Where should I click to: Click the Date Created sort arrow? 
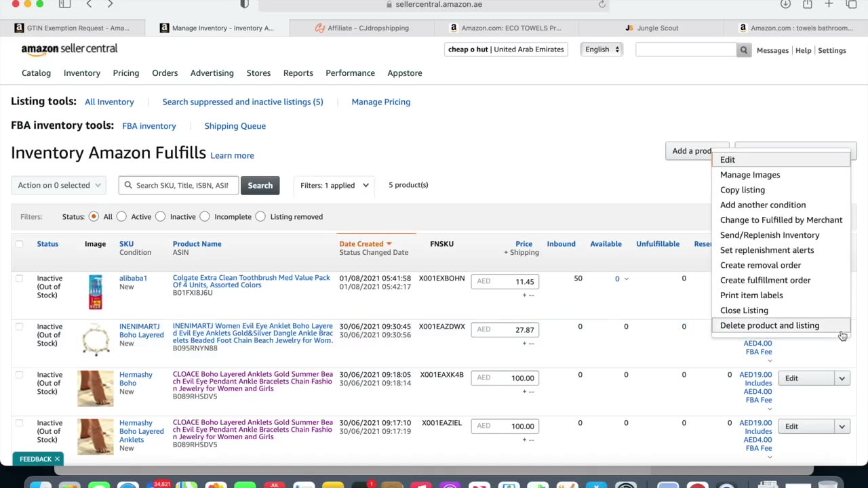point(389,244)
